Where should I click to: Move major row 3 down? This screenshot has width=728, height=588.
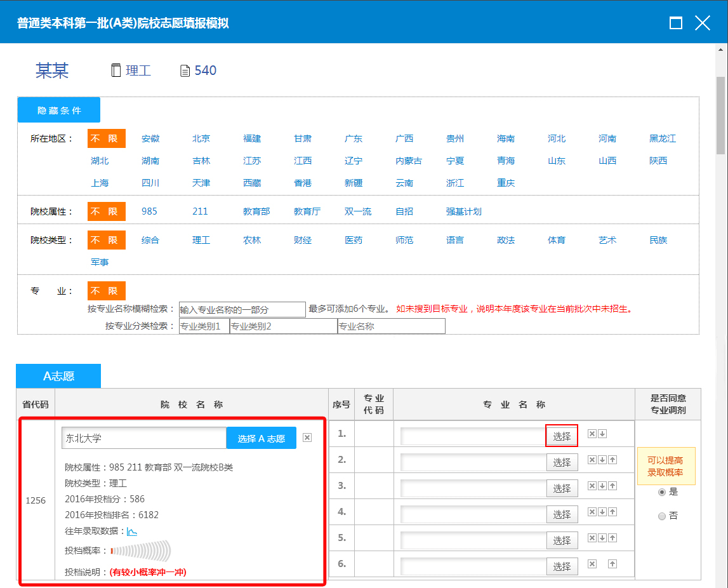602,486
